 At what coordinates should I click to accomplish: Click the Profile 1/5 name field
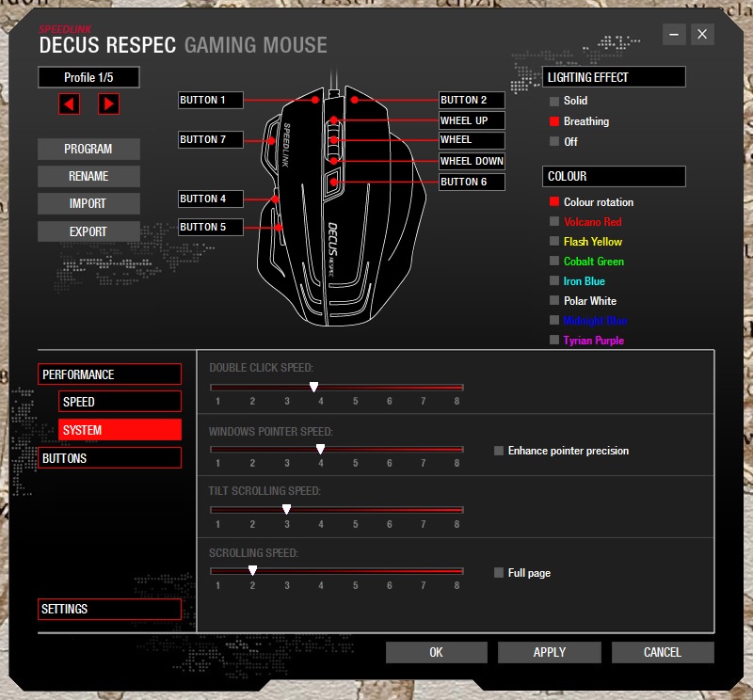click(x=88, y=77)
